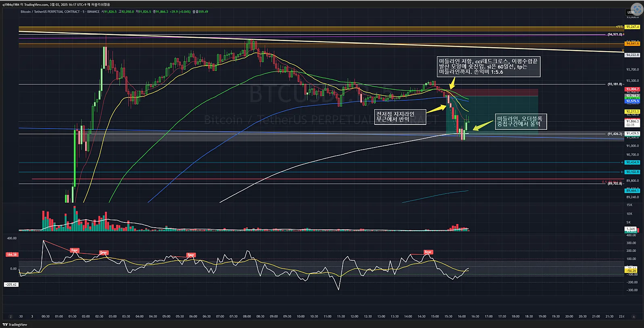Viewport: 644px width, 328px height.
Task: Click the 15K volume scale label
Action: [629, 205]
